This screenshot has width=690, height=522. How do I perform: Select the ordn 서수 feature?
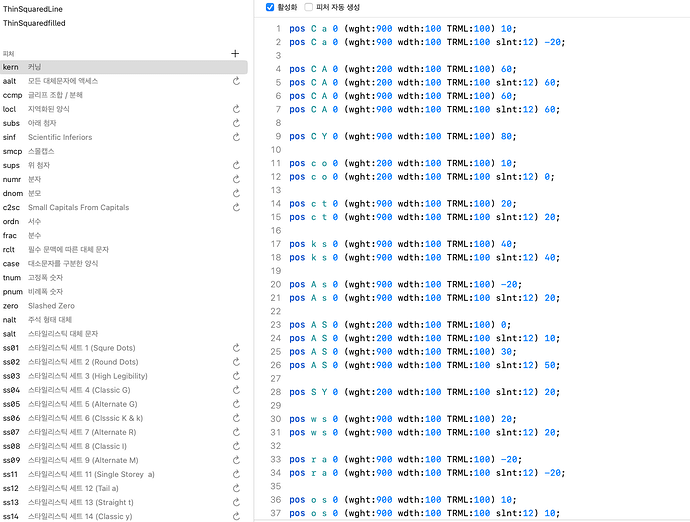click(x=124, y=221)
